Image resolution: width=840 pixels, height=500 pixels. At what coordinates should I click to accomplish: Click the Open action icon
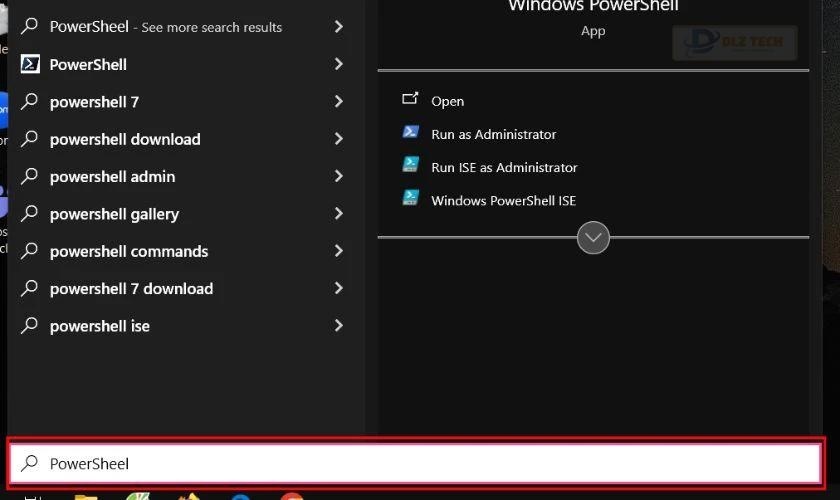pyautogui.click(x=410, y=99)
